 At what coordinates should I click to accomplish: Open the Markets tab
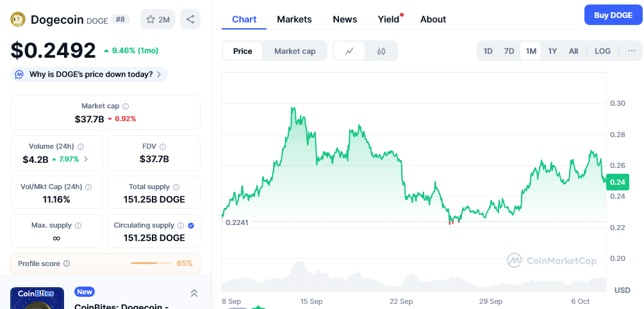click(294, 19)
